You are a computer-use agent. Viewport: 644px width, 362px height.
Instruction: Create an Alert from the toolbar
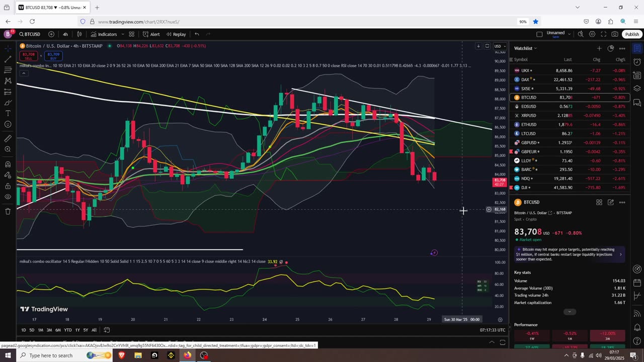pyautogui.click(x=151, y=34)
